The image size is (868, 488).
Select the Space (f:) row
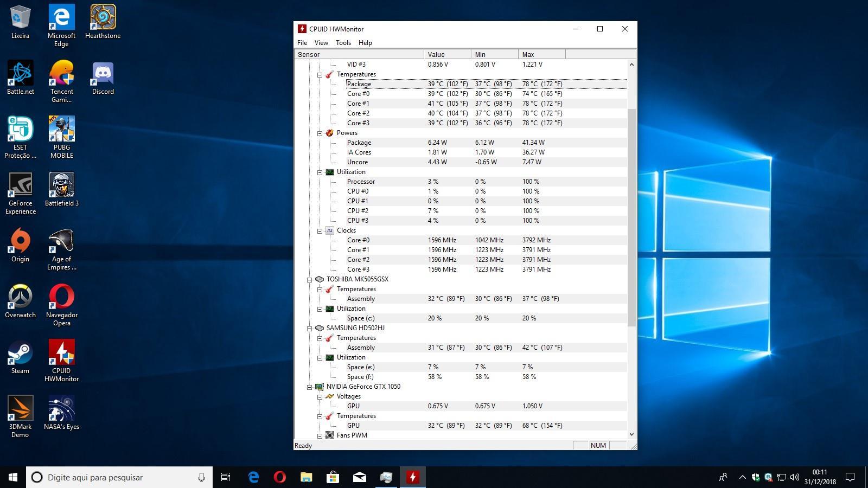pos(486,377)
